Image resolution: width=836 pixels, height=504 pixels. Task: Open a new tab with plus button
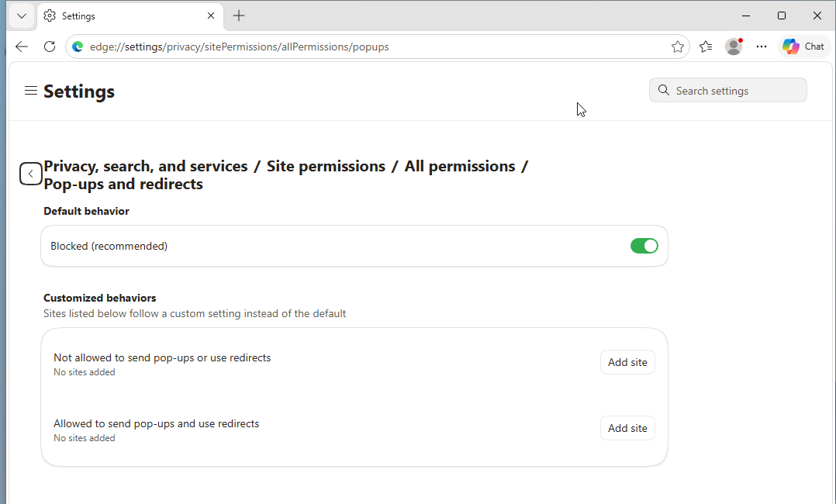(239, 16)
